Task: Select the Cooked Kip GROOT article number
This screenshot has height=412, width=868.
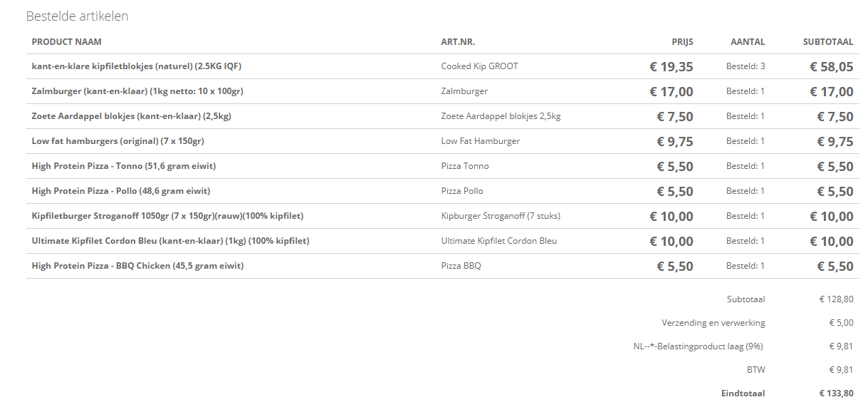Action: (x=480, y=66)
